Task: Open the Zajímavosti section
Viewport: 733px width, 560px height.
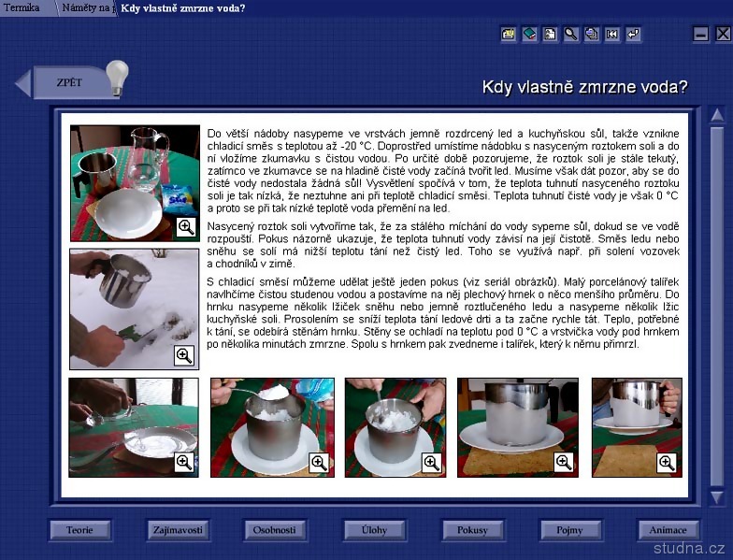Action: [178, 530]
